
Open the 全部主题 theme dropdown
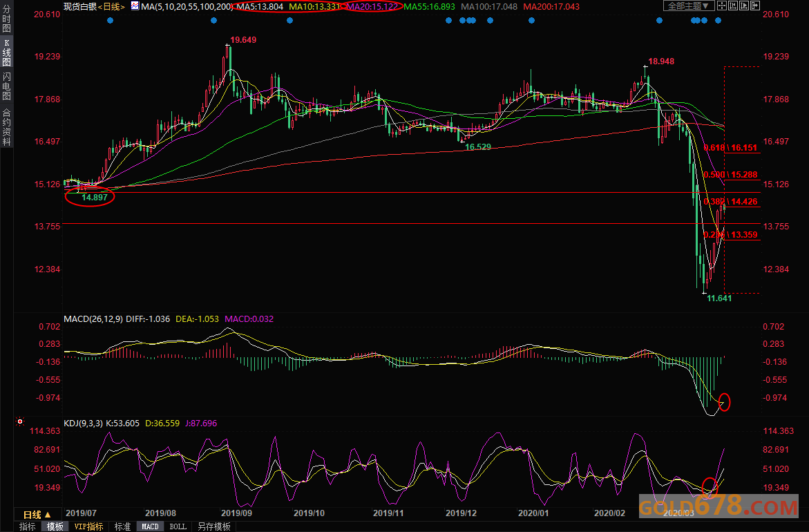pyautogui.click(x=688, y=6)
